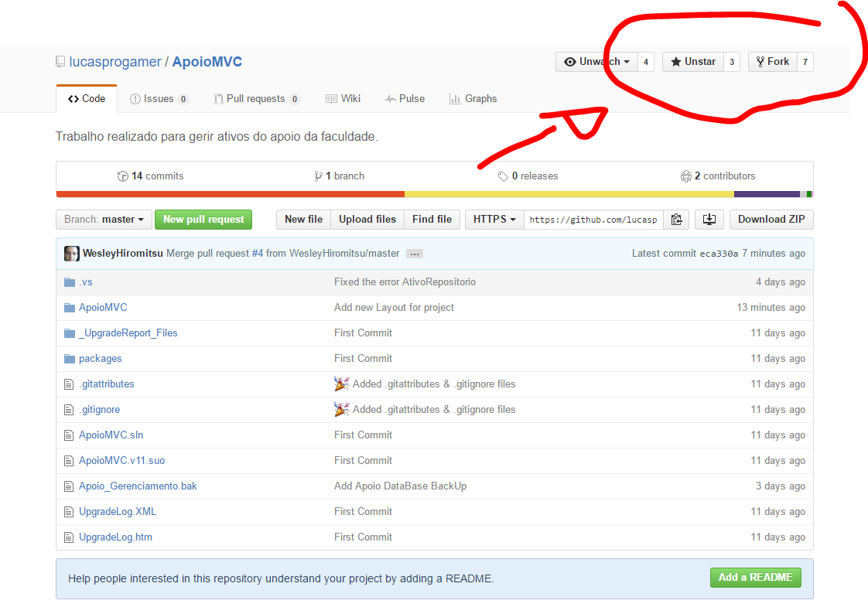Image resolution: width=868 pixels, height=614 pixels.
Task: Open the Branch: master dropdown
Action: click(104, 220)
